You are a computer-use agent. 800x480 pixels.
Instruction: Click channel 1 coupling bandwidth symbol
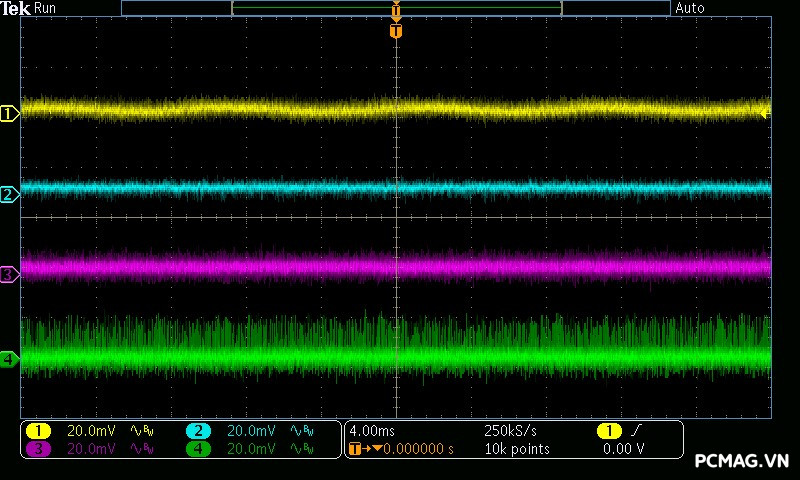(143, 431)
